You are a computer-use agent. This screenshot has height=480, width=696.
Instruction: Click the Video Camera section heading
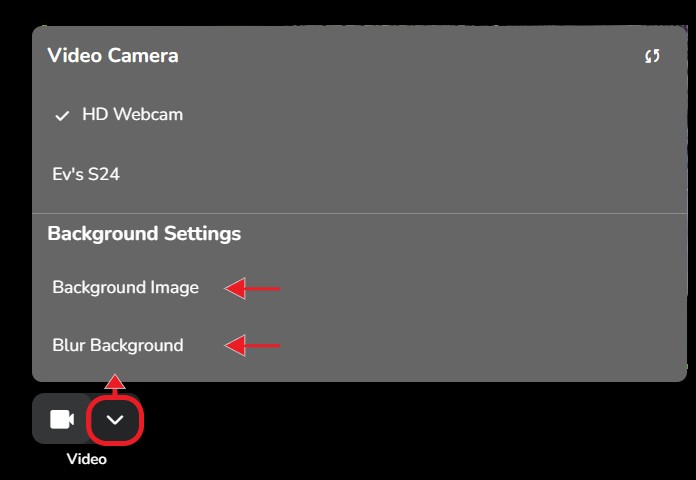pos(113,56)
